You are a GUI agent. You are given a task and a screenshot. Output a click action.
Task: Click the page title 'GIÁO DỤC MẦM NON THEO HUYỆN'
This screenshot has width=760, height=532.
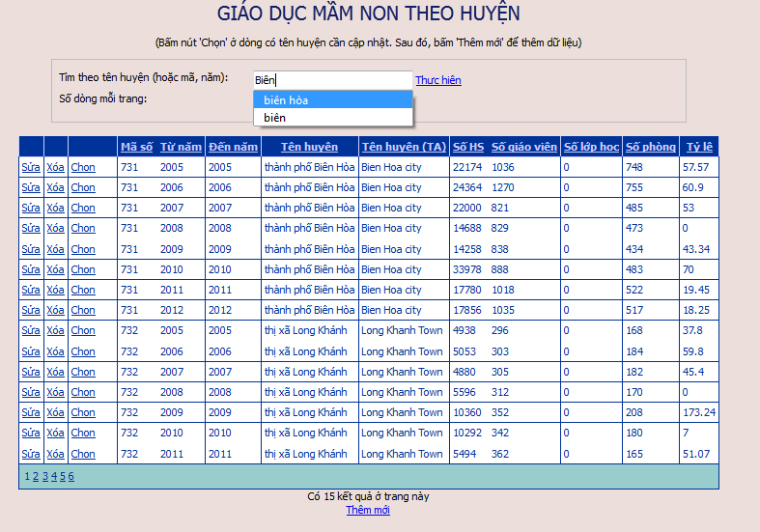368,14
